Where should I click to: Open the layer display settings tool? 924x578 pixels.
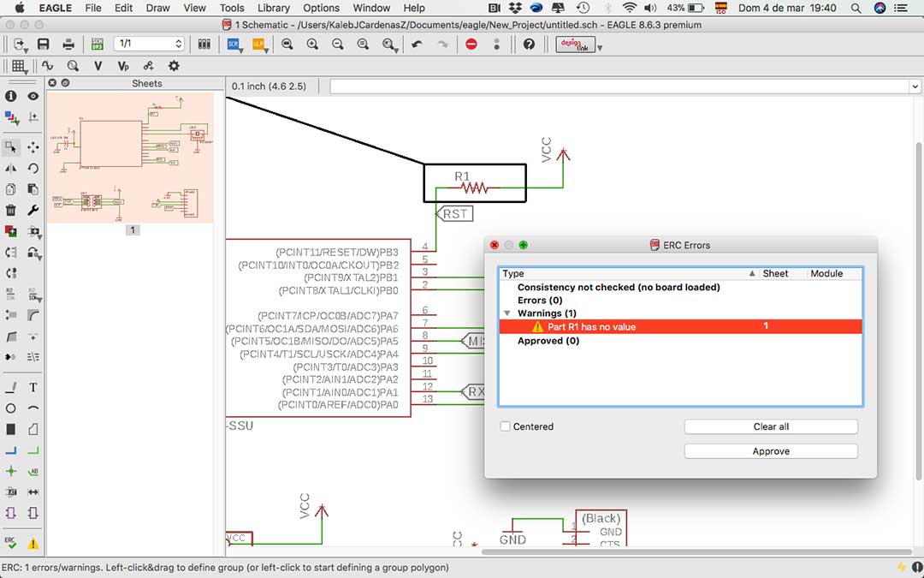(x=11, y=117)
